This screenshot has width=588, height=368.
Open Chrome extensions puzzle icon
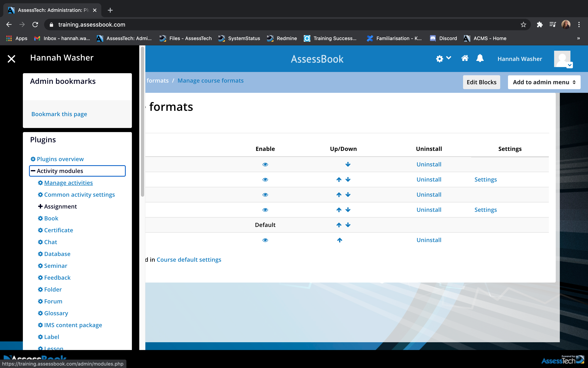coord(540,25)
